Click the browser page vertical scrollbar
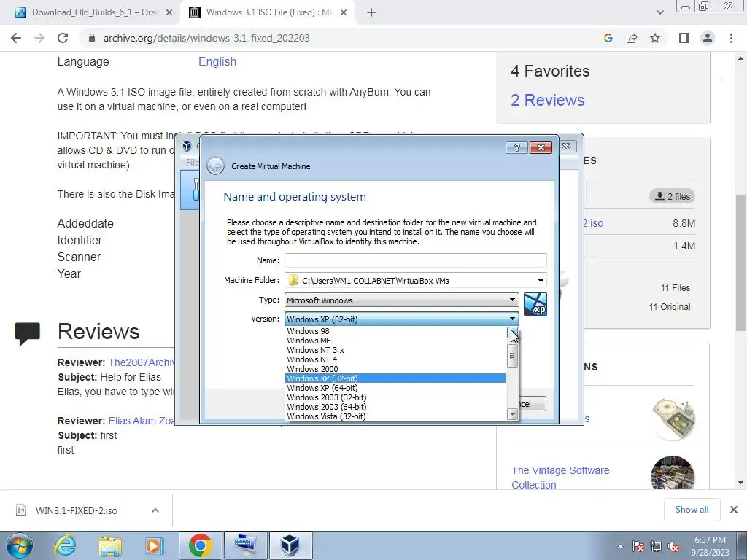Image resolution: width=747 pixels, height=560 pixels. (740, 262)
